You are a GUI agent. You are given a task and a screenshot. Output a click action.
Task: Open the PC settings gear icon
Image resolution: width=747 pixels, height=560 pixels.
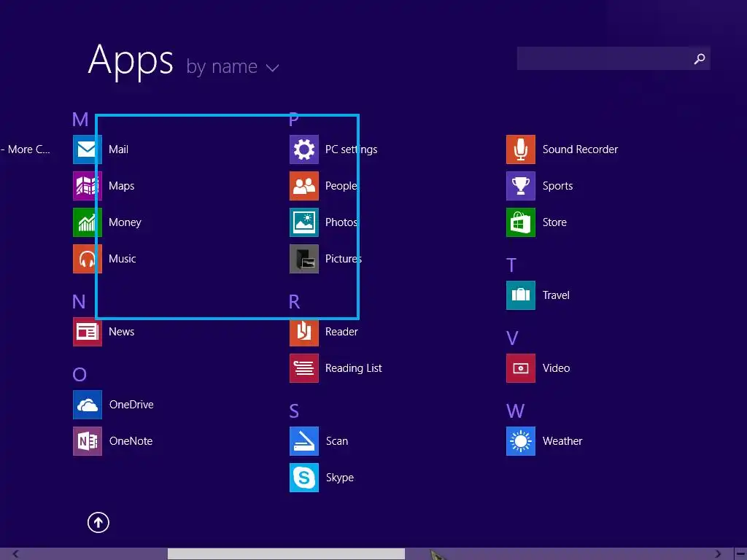(304, 149)
